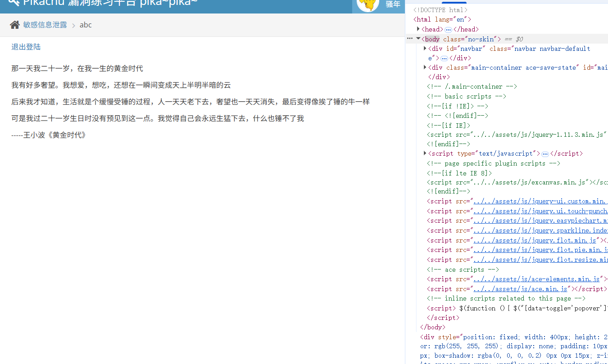Open the ace-elements.min.js script link

click(536, 279)
